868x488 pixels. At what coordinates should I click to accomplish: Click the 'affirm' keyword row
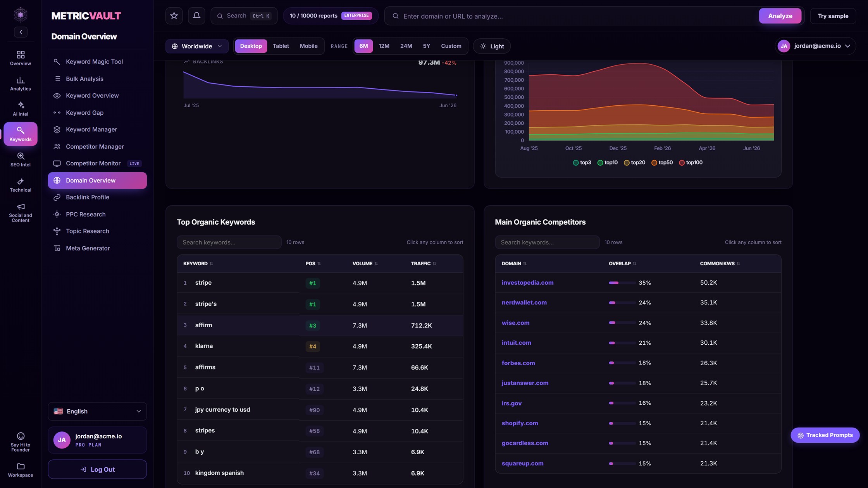point(320,325)
